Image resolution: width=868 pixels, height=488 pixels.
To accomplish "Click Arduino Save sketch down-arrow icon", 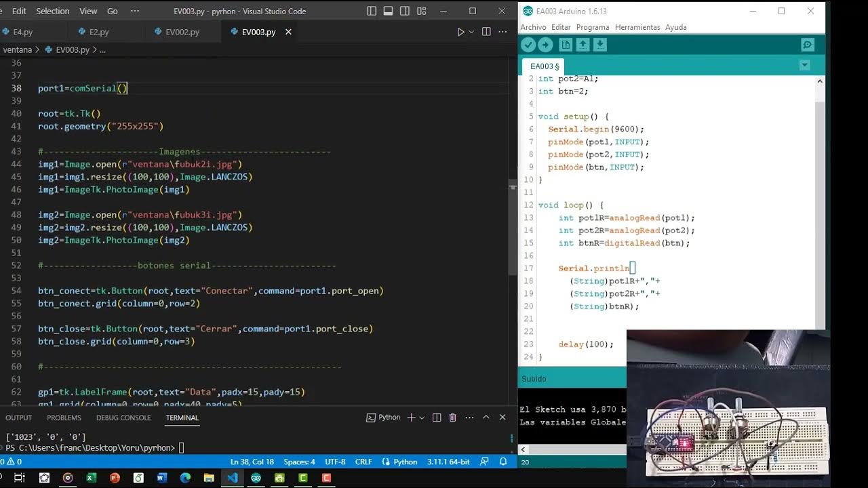I will 600,45.
